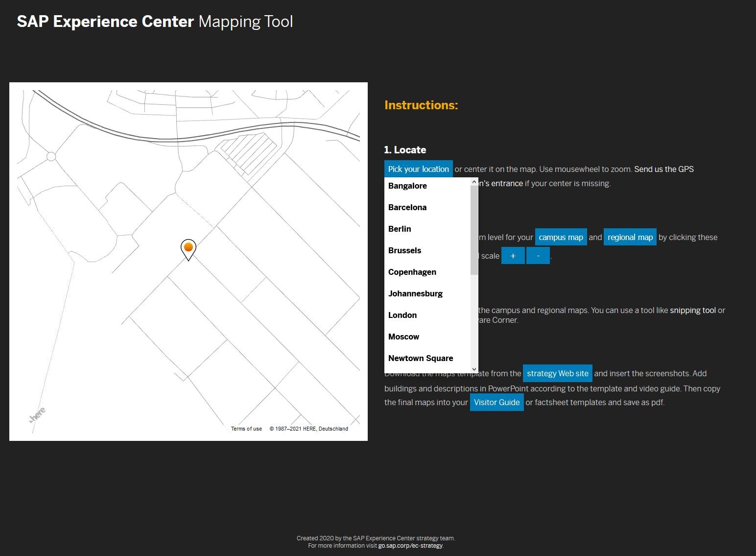
Task: Open the Pick your location dropdown
Action: coord(418,169)
